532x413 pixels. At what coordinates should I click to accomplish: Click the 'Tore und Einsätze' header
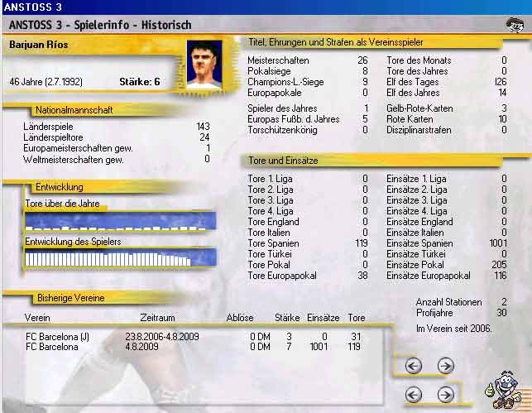pyautogui.click(x=283, y=161)
